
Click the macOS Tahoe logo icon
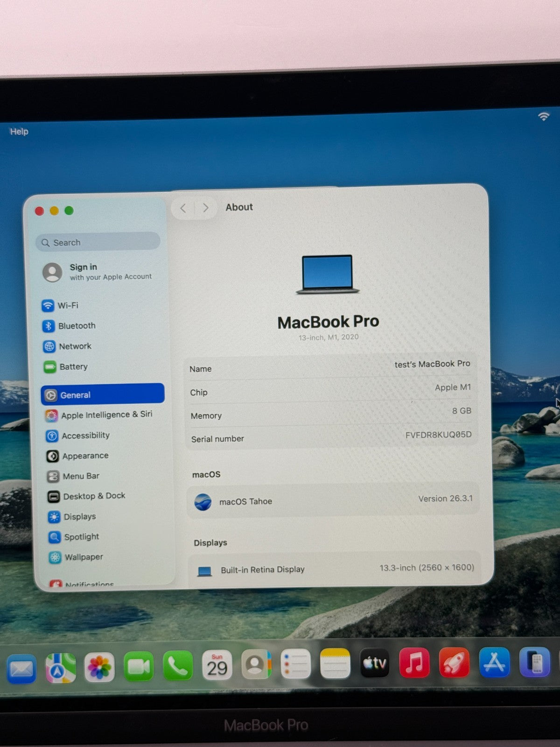(203, 502)
